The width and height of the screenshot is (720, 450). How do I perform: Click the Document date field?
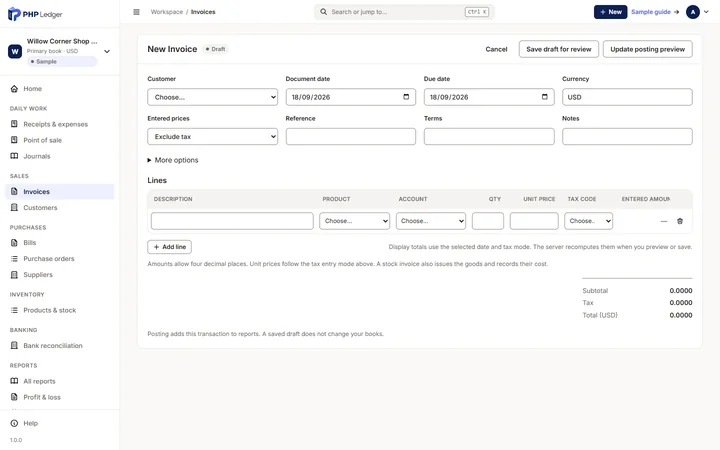pos(351,97)
